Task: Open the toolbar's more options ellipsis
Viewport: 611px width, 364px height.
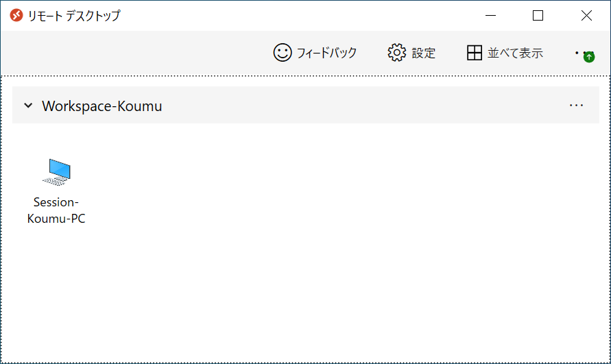Action: pyautogui.click(x=578, y=52)
